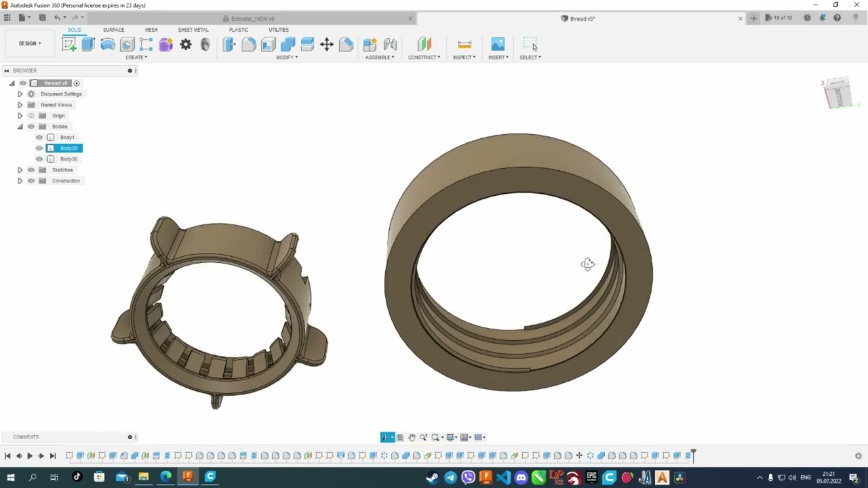Select the New Component tool
Image resolution: width=868 pixels, height=488 pixels.
click(370, 45)
